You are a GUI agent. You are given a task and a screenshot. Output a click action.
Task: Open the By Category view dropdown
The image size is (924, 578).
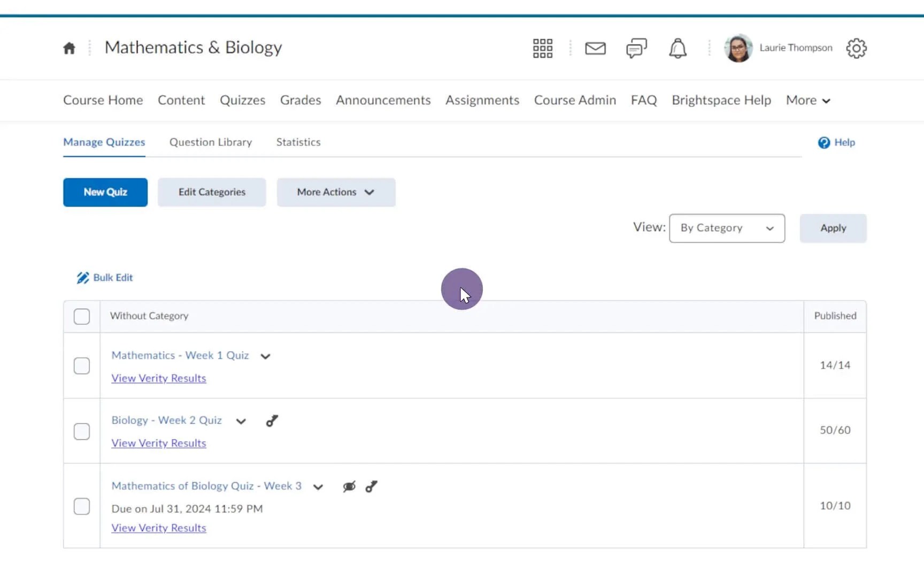click(x=727, y=227)
